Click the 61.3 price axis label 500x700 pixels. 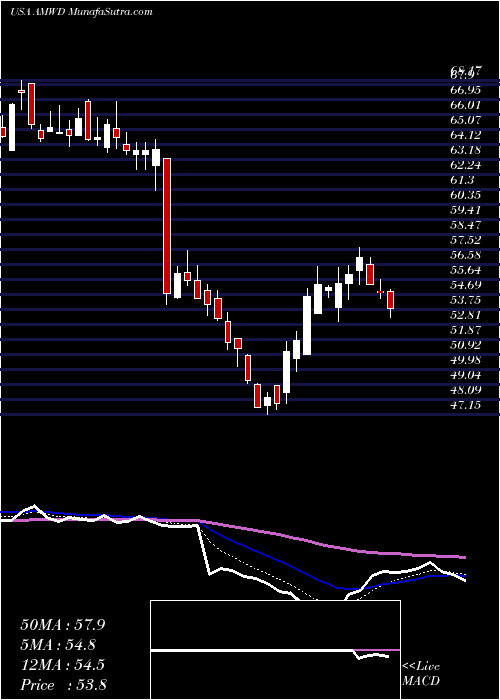pyautogui.click(x=462, y=180)
